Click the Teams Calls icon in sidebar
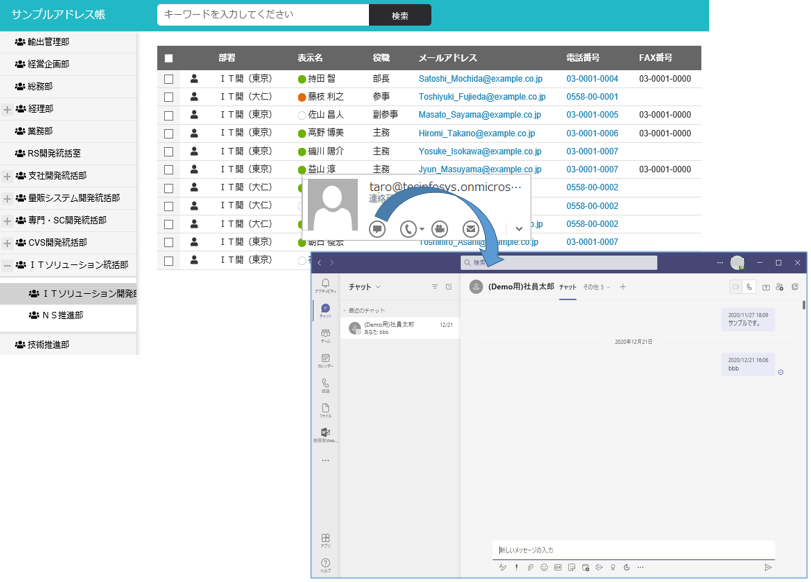Screen dimensions: 811x582 [x=325, y=385]
